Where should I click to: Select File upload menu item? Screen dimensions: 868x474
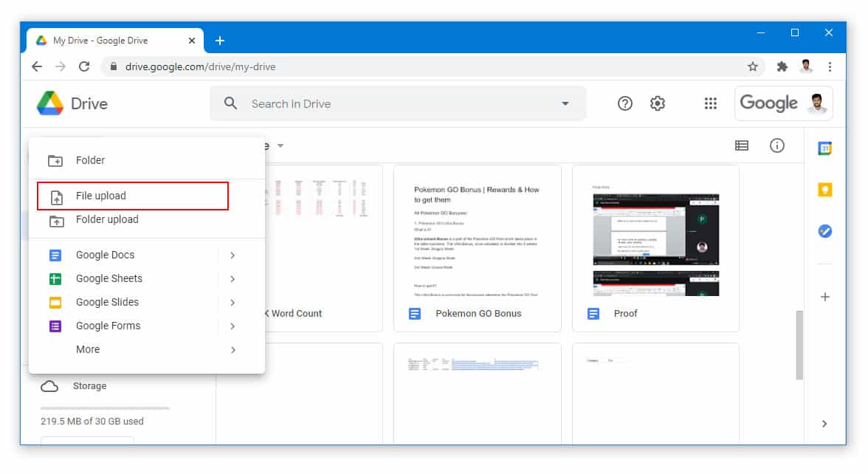coord(133,196)
